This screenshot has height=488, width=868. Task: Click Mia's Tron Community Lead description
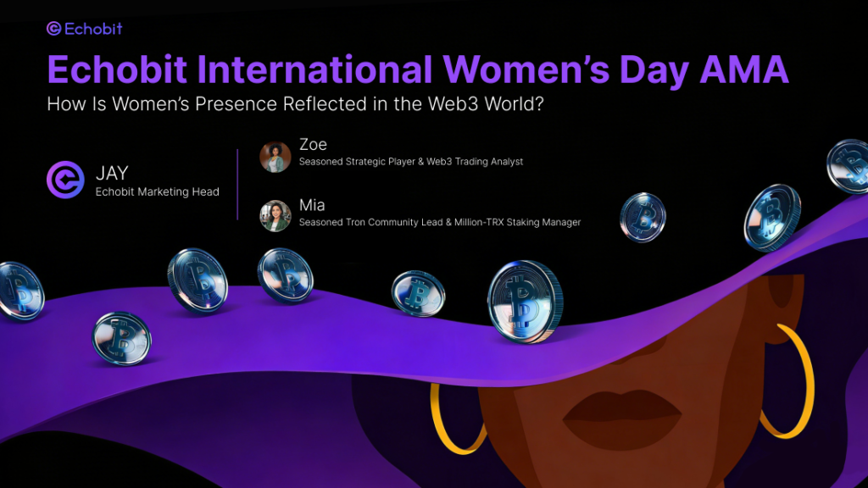coord(439,222)
